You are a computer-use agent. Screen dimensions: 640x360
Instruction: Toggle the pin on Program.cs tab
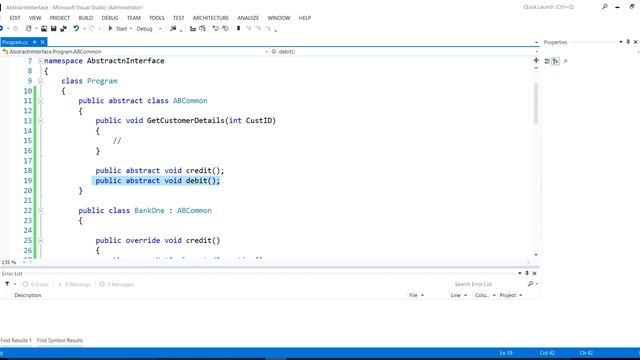(x=35, y=42)
